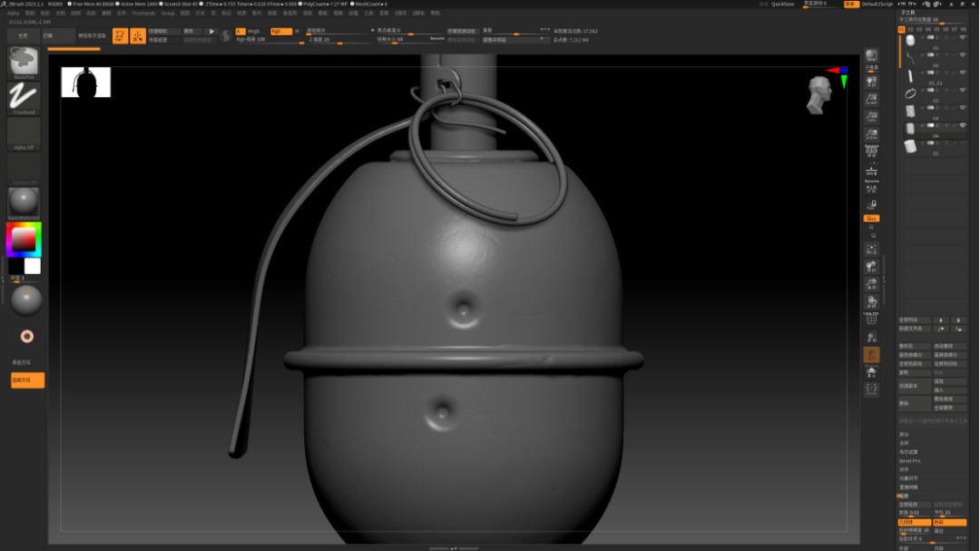This screenshot has height=551, width=980.
Task: Open the Alpha menu in menu bar
Action: [13, 13]
